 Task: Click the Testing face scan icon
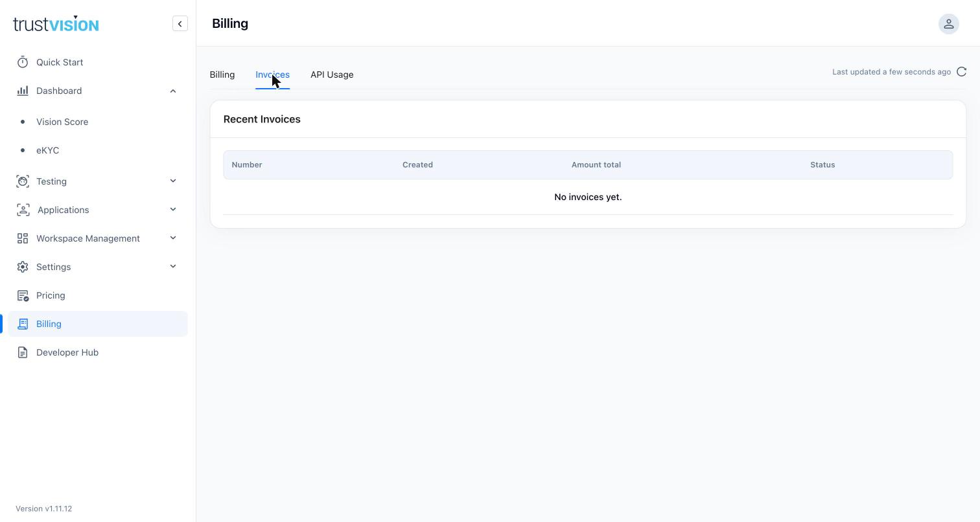click(x=23, y=181)
